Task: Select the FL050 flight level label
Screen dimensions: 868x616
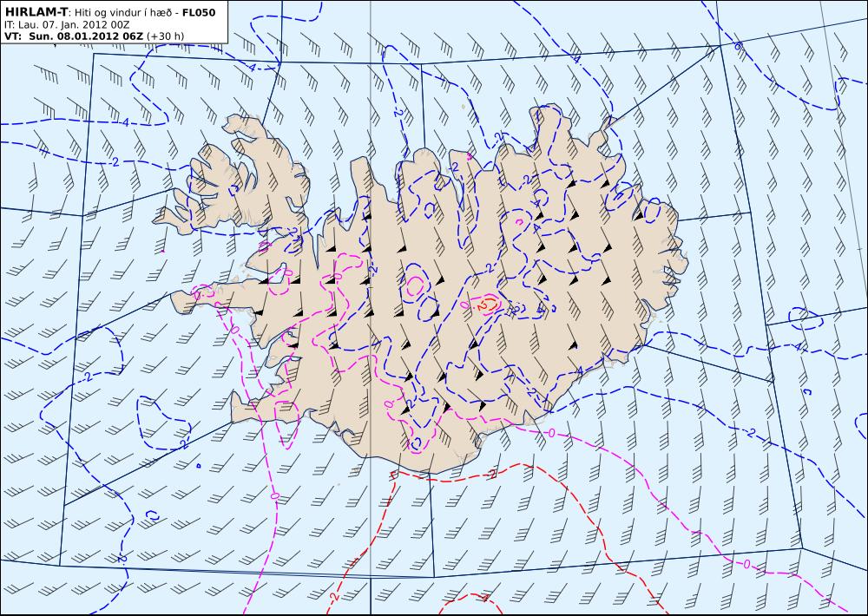Action: [199, 11]
